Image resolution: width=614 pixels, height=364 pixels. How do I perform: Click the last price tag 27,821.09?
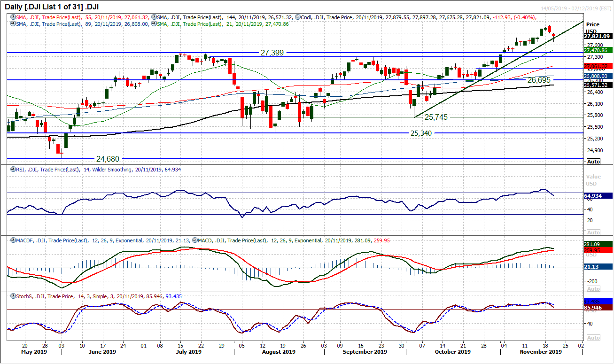tap(597, 36)
